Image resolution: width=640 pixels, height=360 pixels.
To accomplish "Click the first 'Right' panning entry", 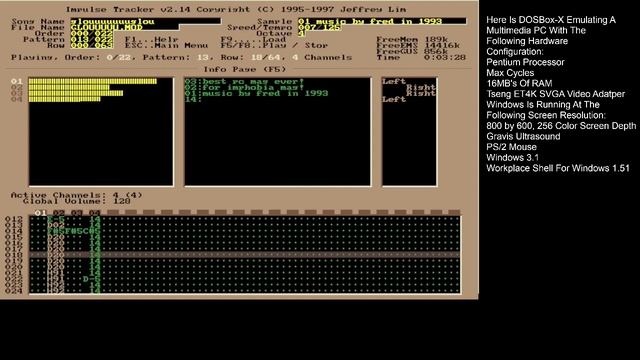I will click(x=421, y=87).
